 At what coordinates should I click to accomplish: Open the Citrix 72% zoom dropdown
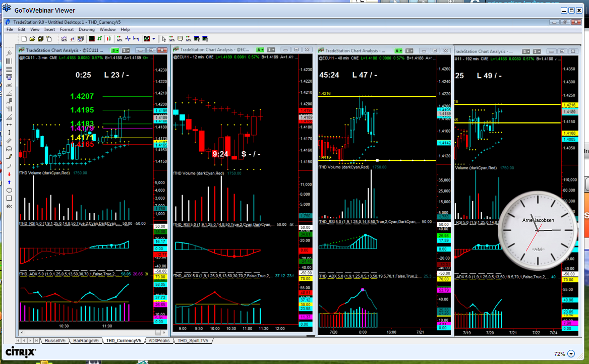[571, 353]
